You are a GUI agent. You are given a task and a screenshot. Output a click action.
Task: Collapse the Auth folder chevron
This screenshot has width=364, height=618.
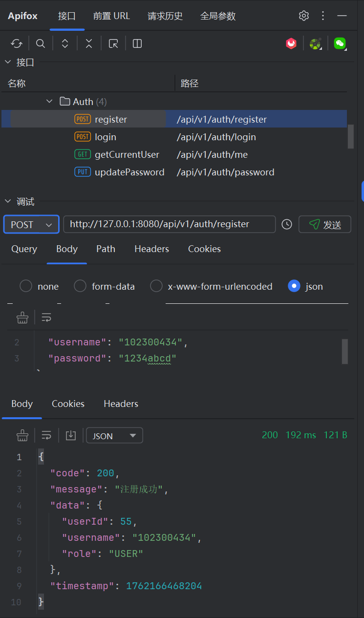pos(49,102)
